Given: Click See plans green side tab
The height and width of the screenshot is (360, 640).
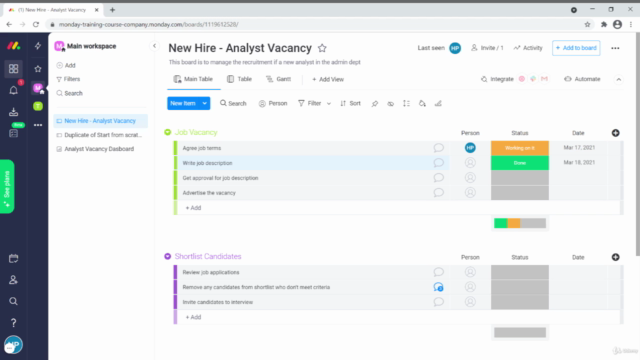Looking at the screenshot, I should tap(7, 187).
